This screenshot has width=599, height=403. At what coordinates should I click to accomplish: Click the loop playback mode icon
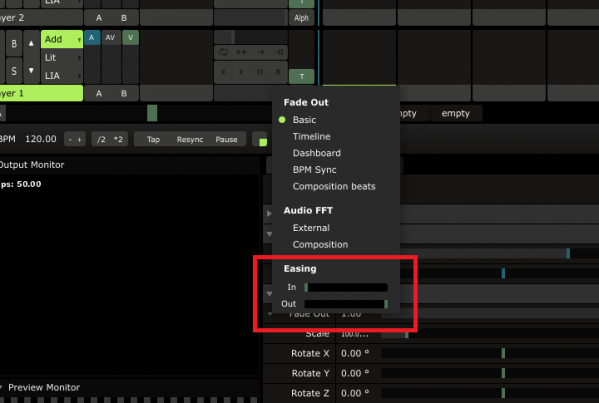[223, 52]
